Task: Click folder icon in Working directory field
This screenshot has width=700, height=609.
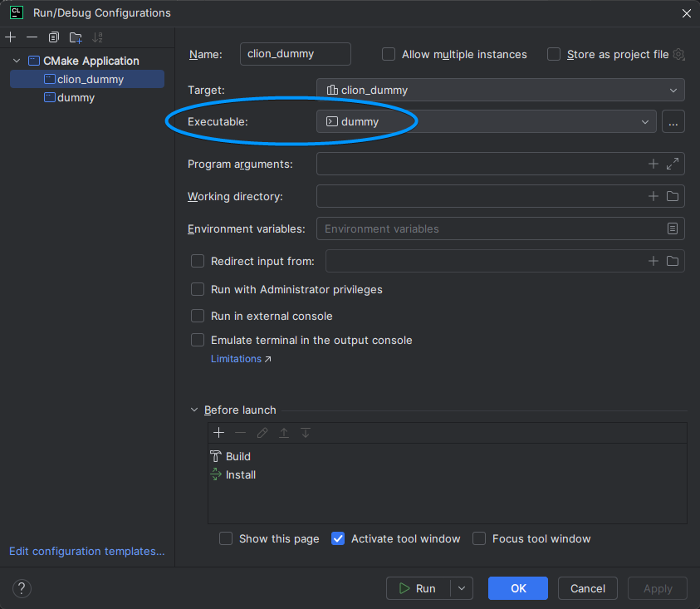Action: pyautogui.click(x=673, y=196)
